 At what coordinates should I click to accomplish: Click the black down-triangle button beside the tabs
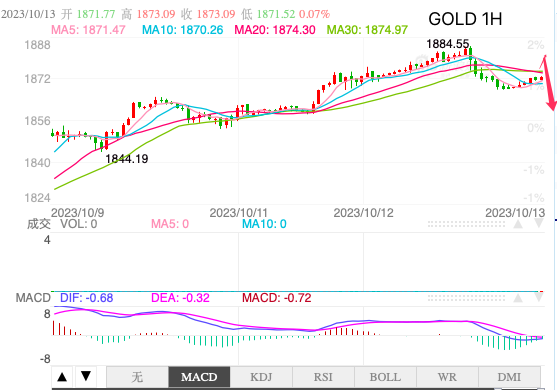tap(86, 377)
